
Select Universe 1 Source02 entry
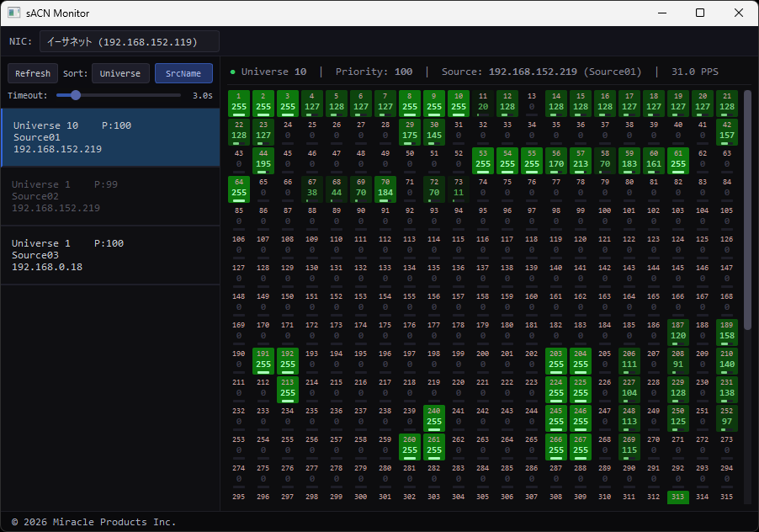coord(110,195)
